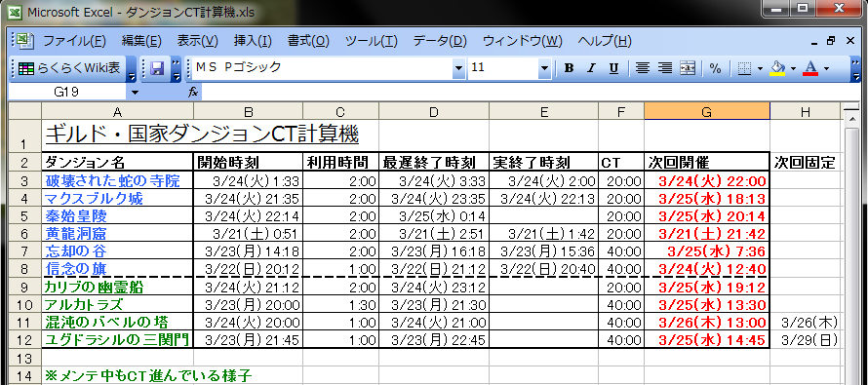Screen dimensions: 868x385
Task: Click the Font Color A icon
Action: [810, 68]
